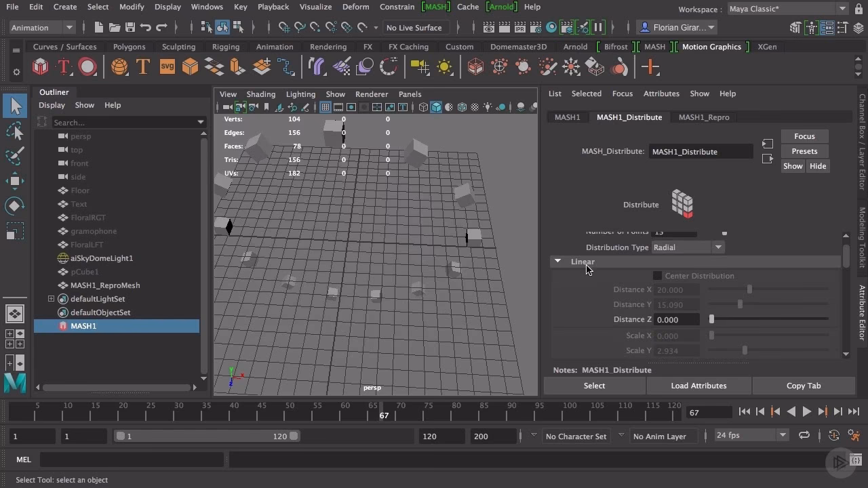Switch to the Motion Graphics shelf tab
This screenshot has width=868, height=488.
pos(711,47)
